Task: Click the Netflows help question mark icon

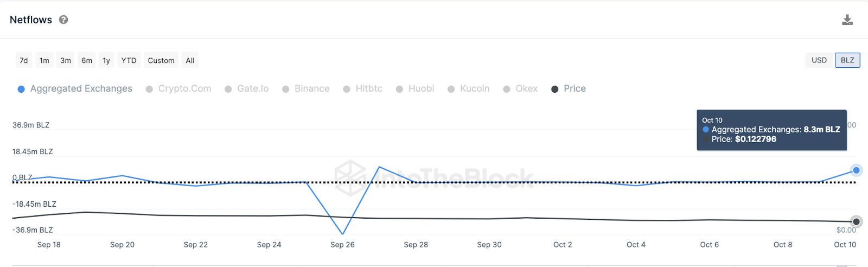Action: point(63,20)
